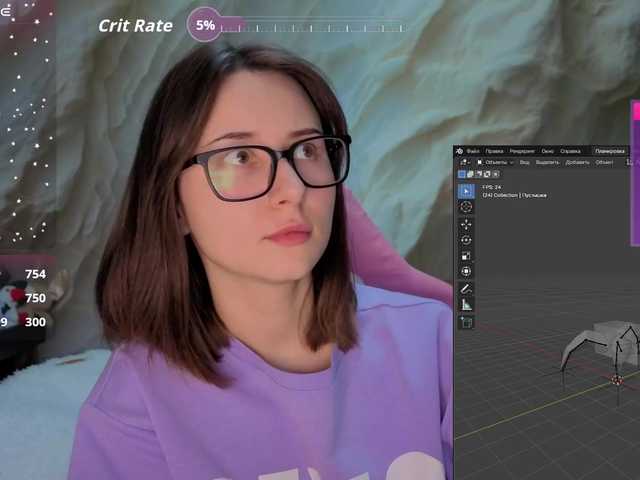Viewport: 640px width, 480px height.
Task: Switch to the Планировка workspace tab
Action: [x=609, y=151]
